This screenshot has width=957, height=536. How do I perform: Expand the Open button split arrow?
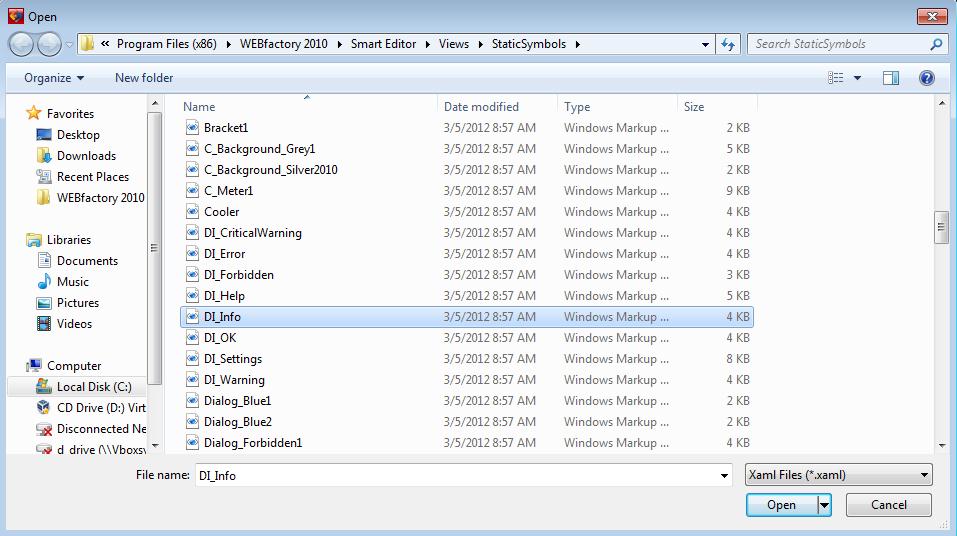[x=824, y=505]
